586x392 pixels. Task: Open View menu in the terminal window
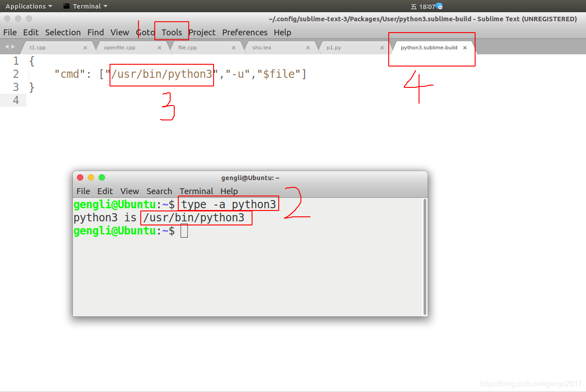pyautogui.click(x=129, y=191)
